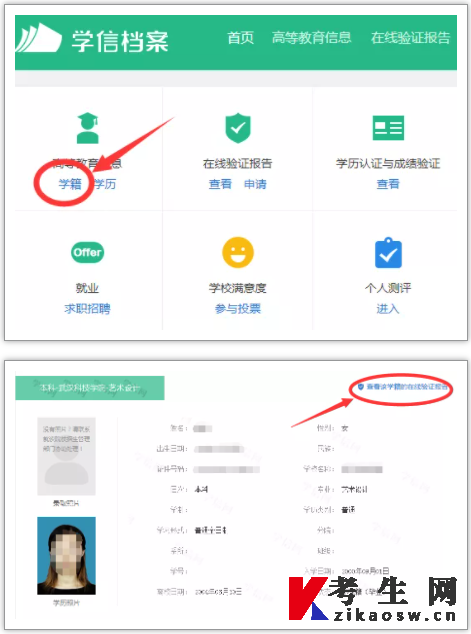Click the 个人测评 heading text
Viewport: 471px width, 634px height.
pyautogui.click(x=388, y=288)
